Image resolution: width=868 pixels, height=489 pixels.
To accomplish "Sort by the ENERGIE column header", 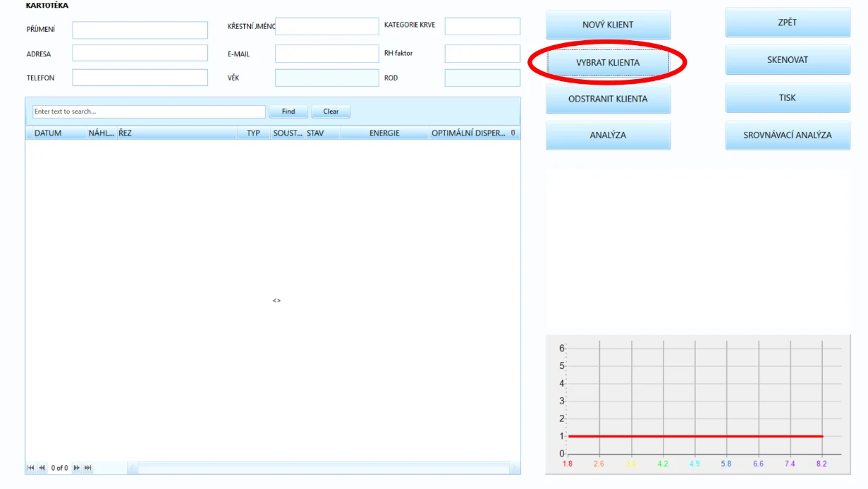I will (384, 133).
